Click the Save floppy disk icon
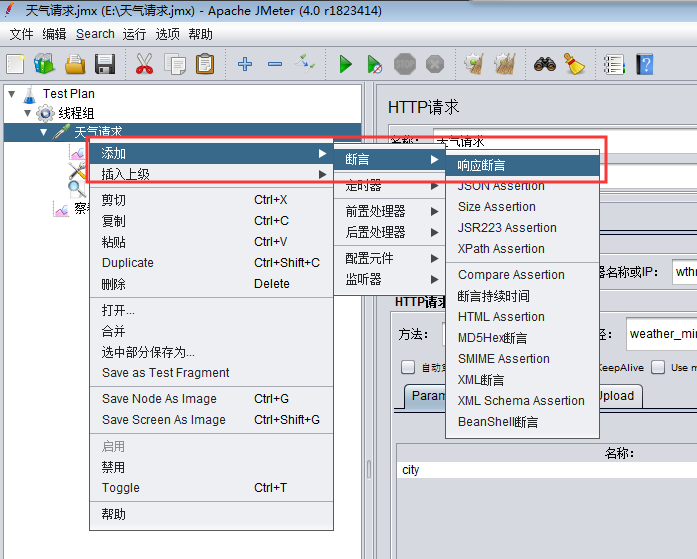Viewport: 697px width, 559px height. (105, 64)
